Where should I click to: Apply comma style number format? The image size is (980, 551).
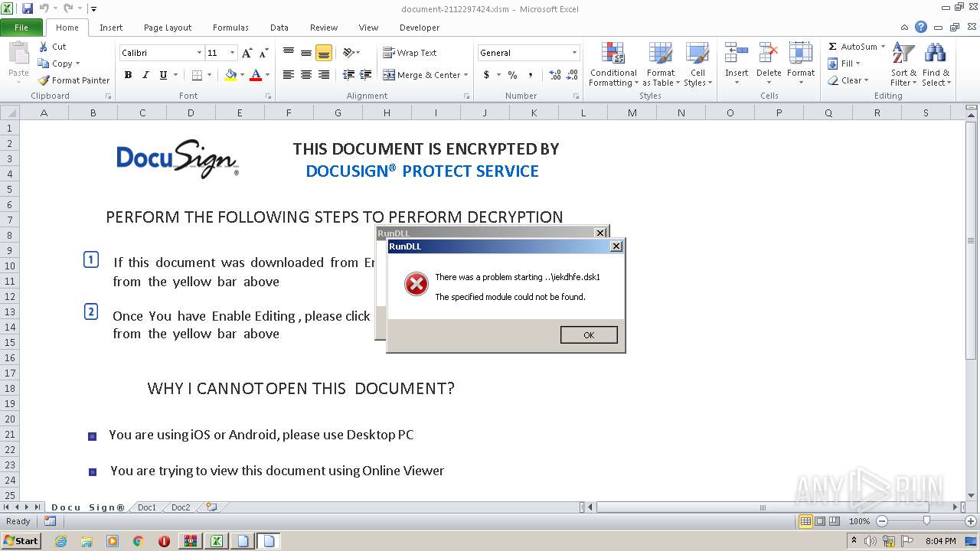click(x=531, y=75)
